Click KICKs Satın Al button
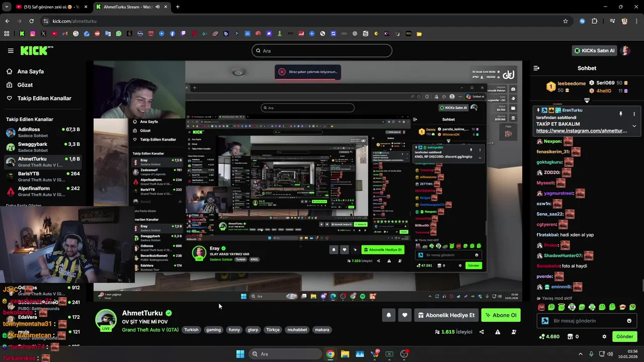This screenshot has height=362, width=644. click(594, 50)
